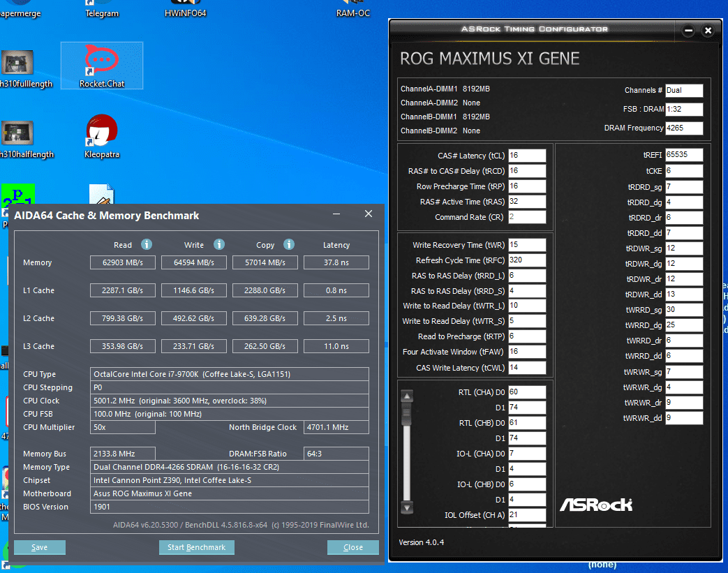Click the Save button in AIDA64

pos(40,547)
